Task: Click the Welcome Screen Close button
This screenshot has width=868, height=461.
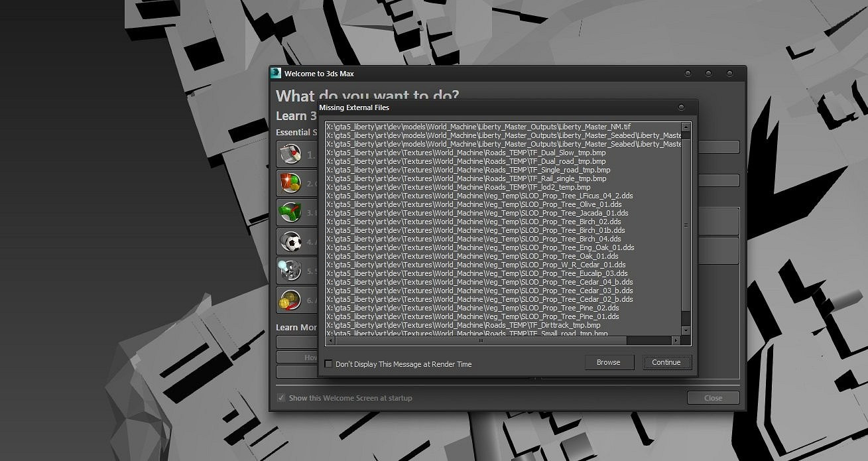Action: (713, 398)
